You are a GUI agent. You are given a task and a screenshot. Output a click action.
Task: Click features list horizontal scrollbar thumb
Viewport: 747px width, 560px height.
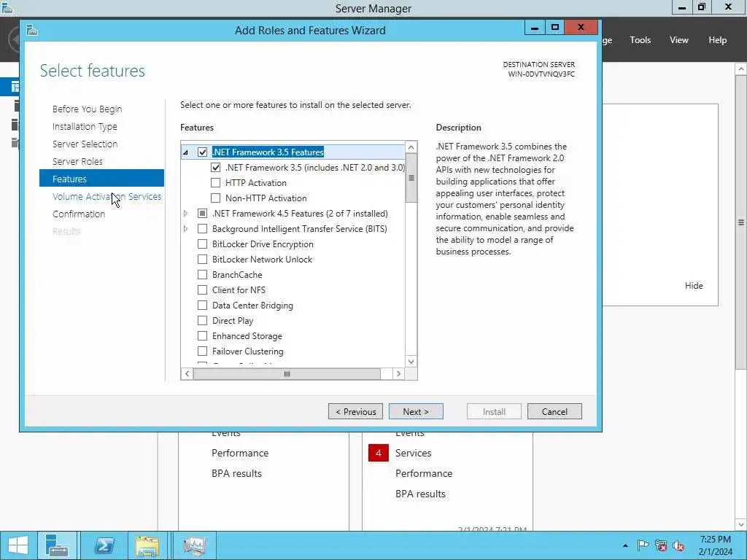coord(287,374)
